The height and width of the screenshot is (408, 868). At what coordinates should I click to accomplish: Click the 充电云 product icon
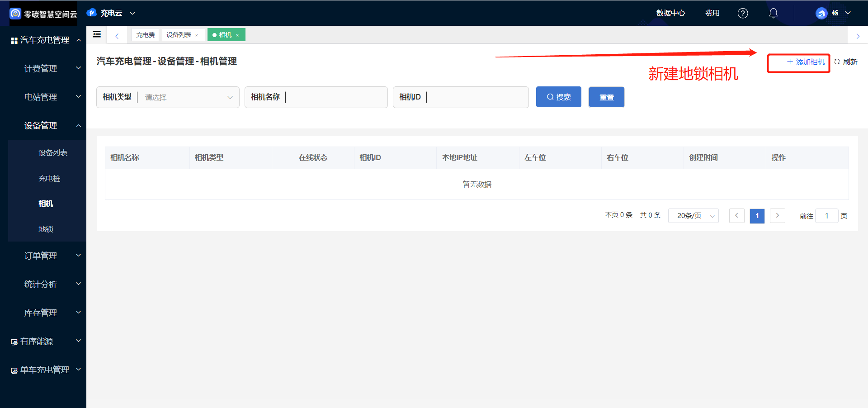[x=92, y=13]
